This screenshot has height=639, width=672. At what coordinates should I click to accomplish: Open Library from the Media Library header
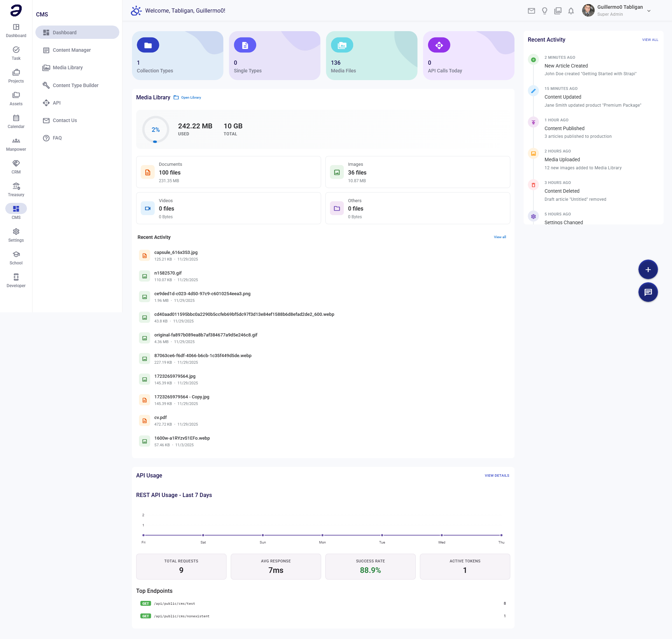(191, 97)
